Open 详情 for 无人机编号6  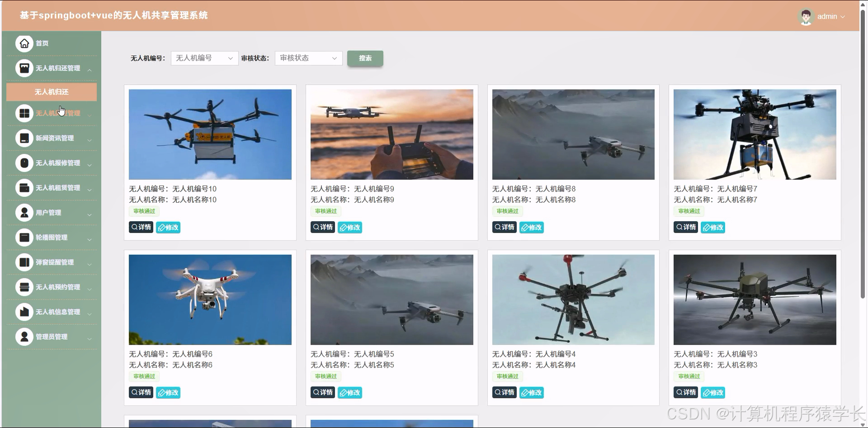[x=141, y=392]
